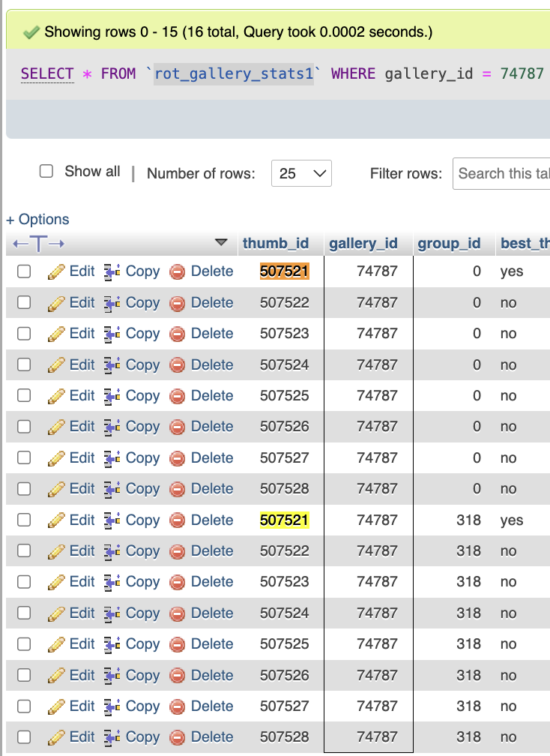Click copy icon for thumb 507524, group 0
550x756 pixels.
pos(112,365)
